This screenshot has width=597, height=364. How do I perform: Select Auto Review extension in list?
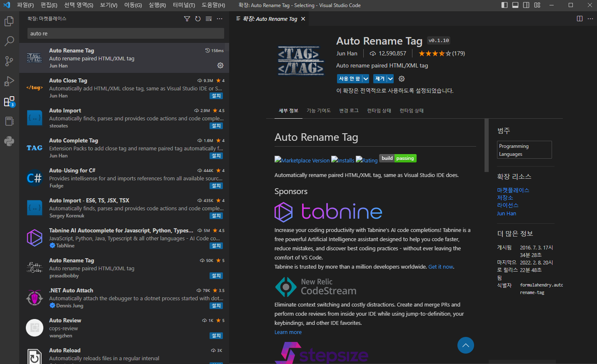click(124, 328)
